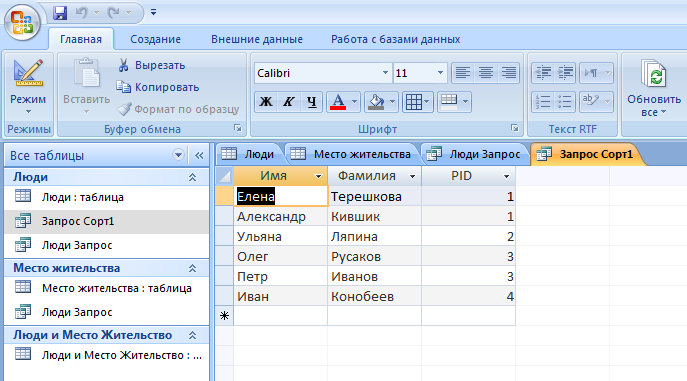
Task: Open the font size 11 dropdown
Action: click(440, 73)
